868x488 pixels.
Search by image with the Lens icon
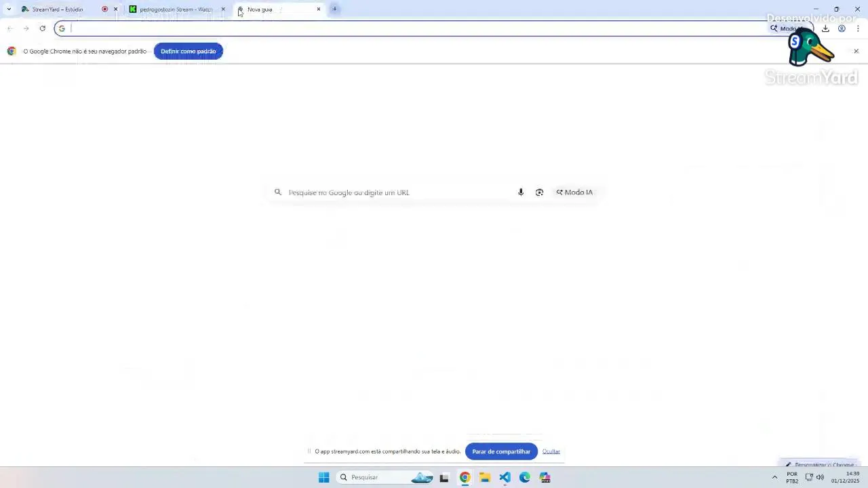point(540,192)
